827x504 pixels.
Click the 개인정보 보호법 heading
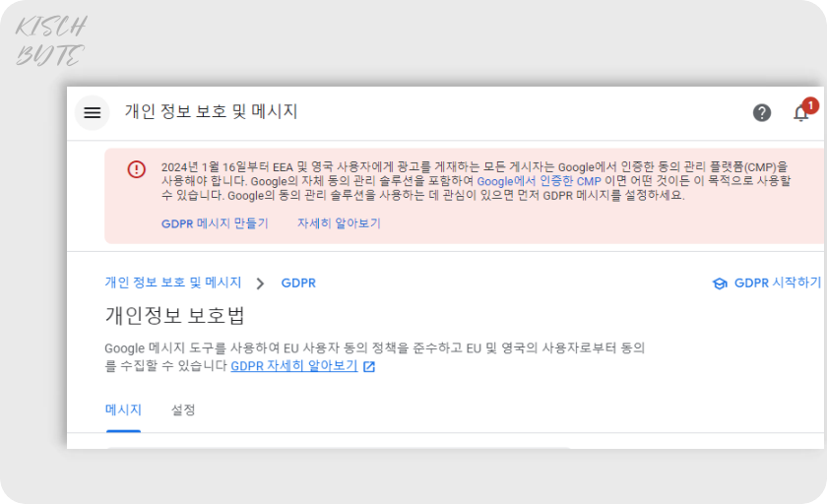pos(174,315)
